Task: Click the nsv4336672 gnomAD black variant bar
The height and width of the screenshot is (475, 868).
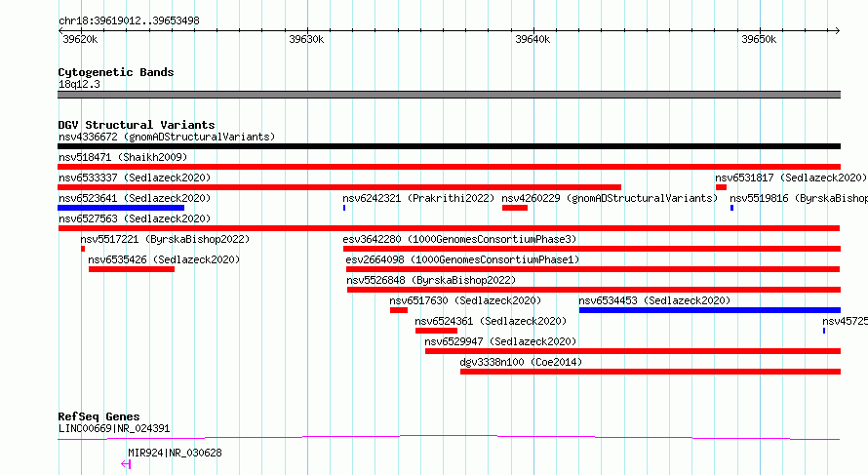Action: click(449, 146)
